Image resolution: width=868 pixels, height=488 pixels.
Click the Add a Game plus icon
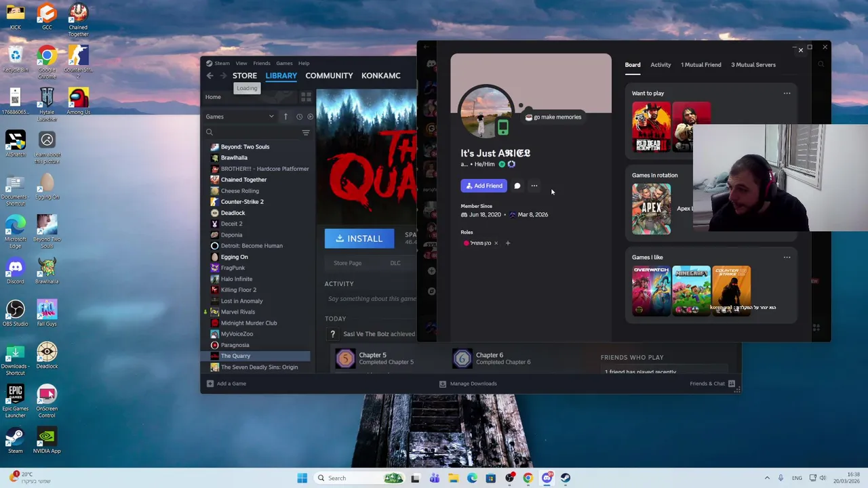click(210, 384)
